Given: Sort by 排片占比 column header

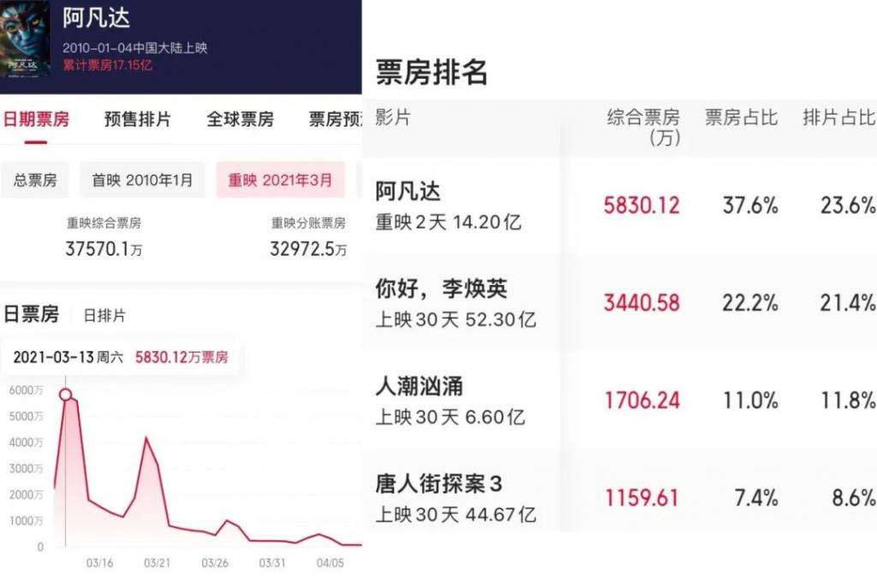Looking at the screenshot, I should click(838, 117).
